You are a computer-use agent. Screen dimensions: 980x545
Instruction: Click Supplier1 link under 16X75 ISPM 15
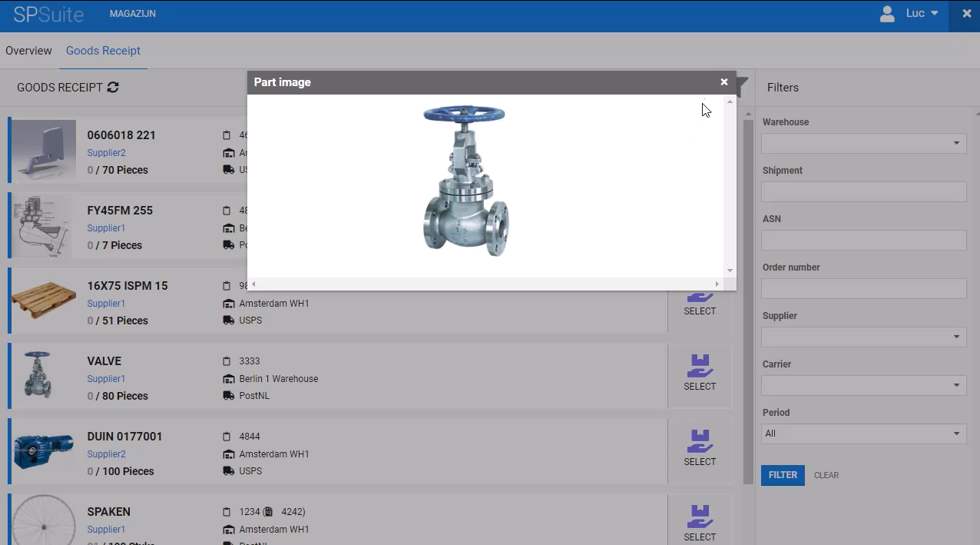106,304
